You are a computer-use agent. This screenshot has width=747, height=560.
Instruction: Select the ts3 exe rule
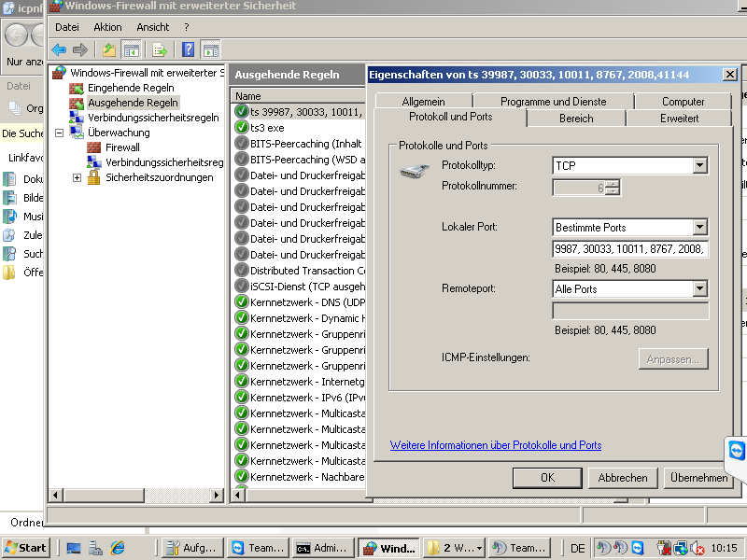coord(300,128)
